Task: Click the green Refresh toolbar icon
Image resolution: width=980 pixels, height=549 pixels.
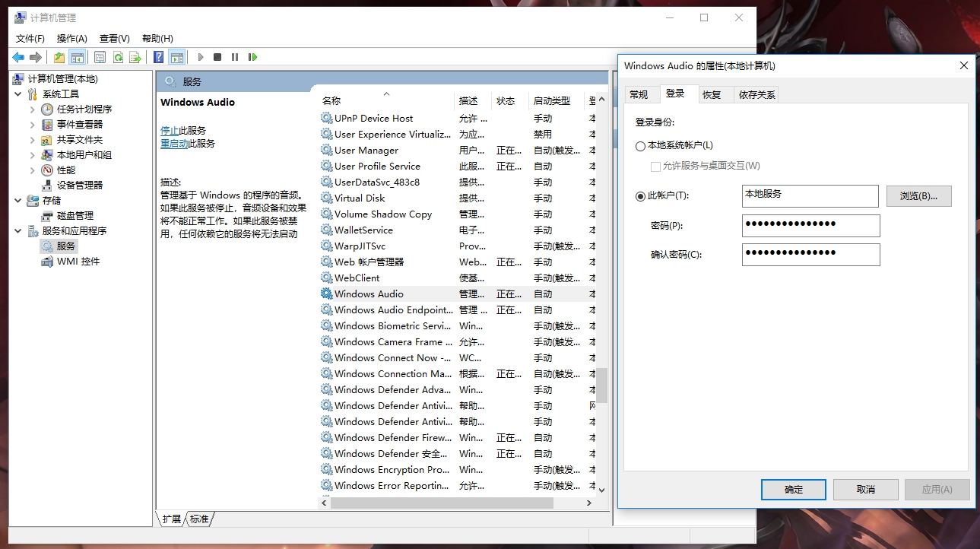Action: 118,57
